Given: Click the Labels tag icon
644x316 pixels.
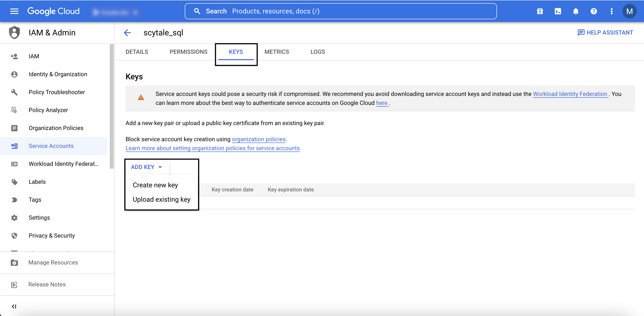Looking at the screenshot, I should [14, 182].
